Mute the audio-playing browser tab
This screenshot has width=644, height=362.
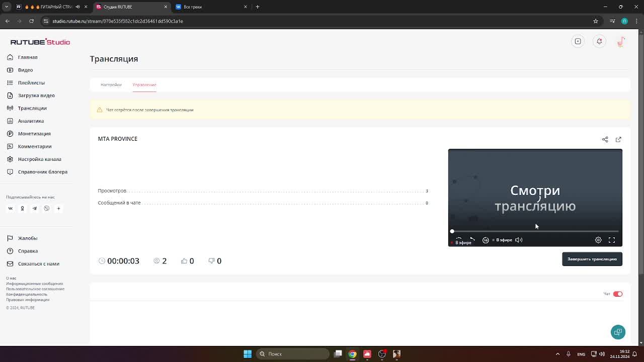[77, 7]
